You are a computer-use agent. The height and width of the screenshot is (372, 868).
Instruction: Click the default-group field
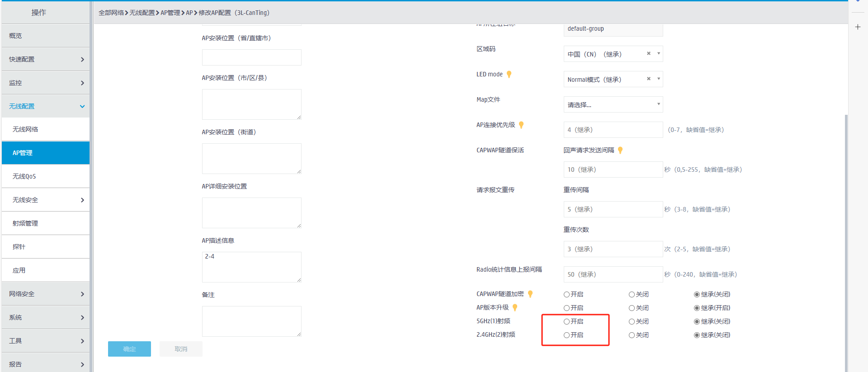coord(613,29)
